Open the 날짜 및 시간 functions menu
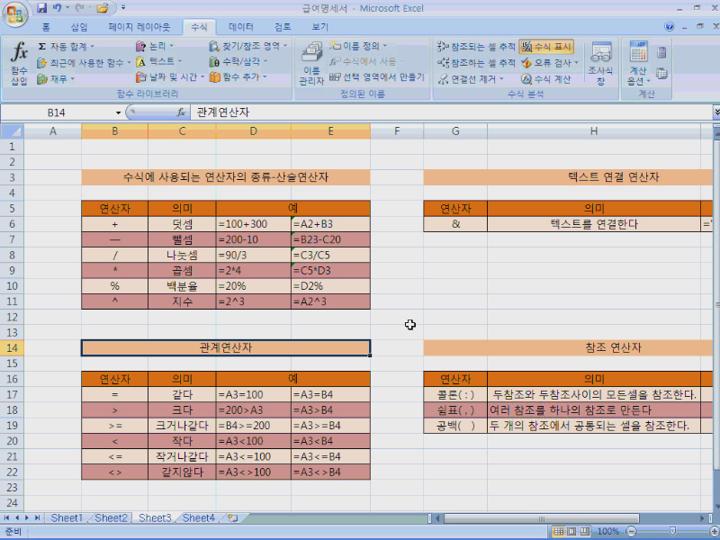The width and height of the screenshot is (720, 540). 170,77
